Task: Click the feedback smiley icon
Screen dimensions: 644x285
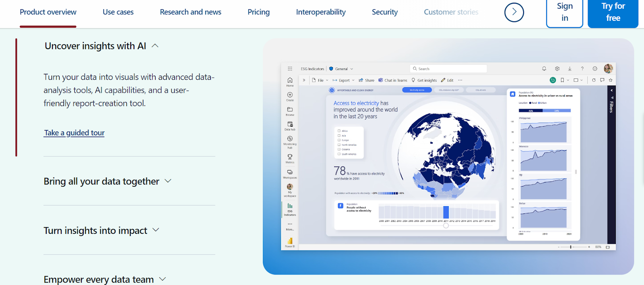Action: (595, 69)
